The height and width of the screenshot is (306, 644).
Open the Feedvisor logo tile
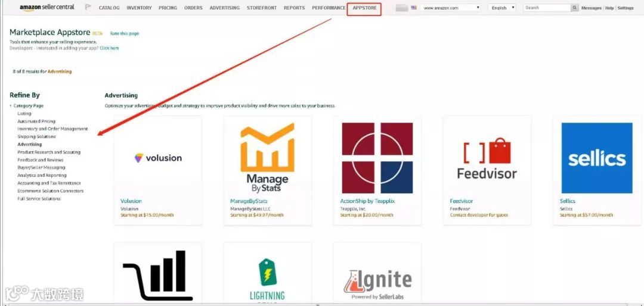(x=487, y=158)
